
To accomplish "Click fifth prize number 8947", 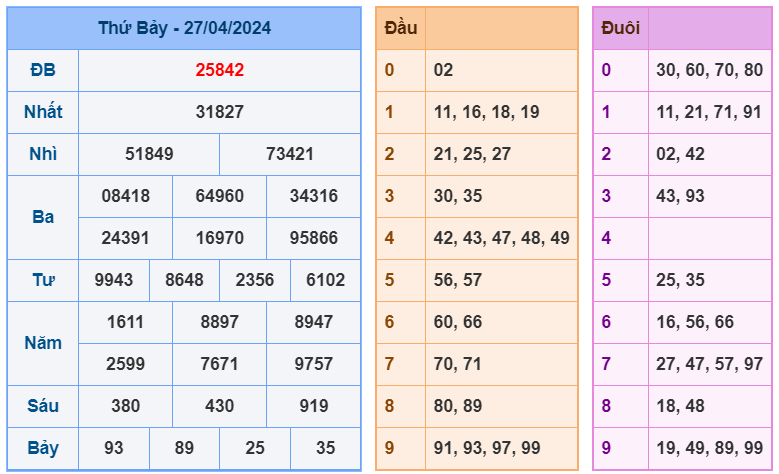I will [313, 322].
